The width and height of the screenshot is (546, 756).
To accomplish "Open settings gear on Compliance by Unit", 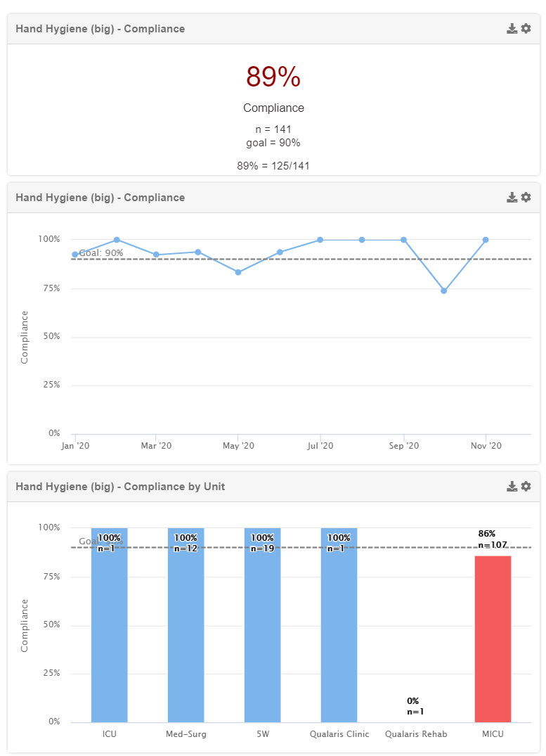I will pos(526,486).
